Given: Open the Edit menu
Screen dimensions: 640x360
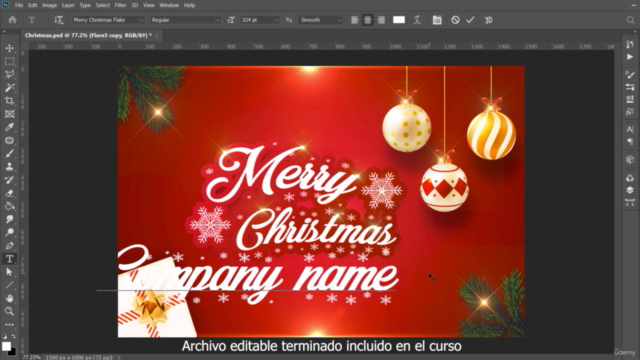Looking at the screenshot, I should click(x=33, y=5).
